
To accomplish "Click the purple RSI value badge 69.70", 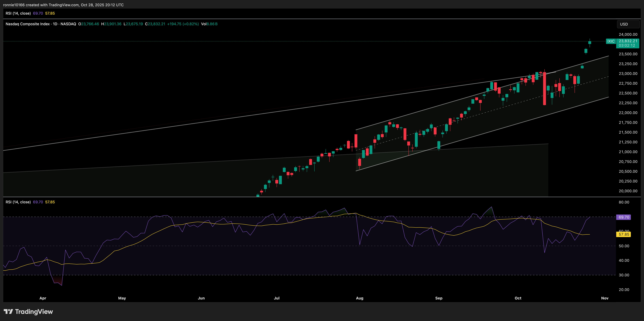I will 624,217.
